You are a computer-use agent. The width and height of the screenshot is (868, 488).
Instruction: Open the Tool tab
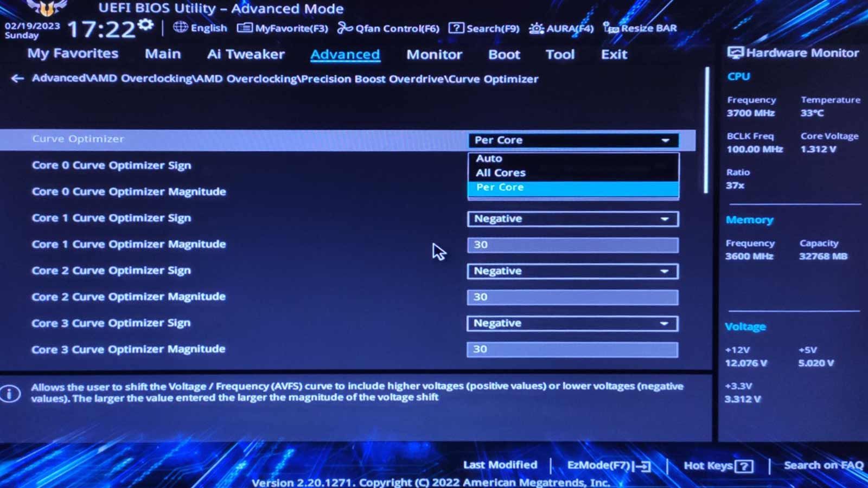coord(560,54)
